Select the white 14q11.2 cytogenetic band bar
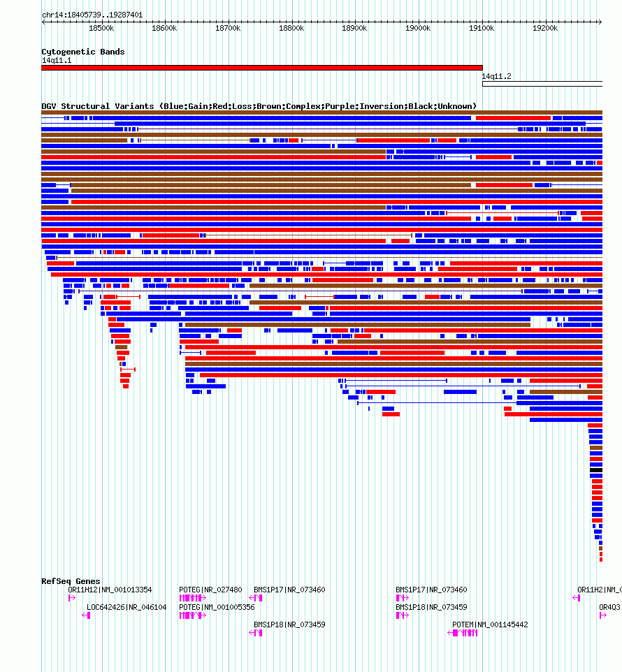622x672 pixels. (x=542, y=84)
